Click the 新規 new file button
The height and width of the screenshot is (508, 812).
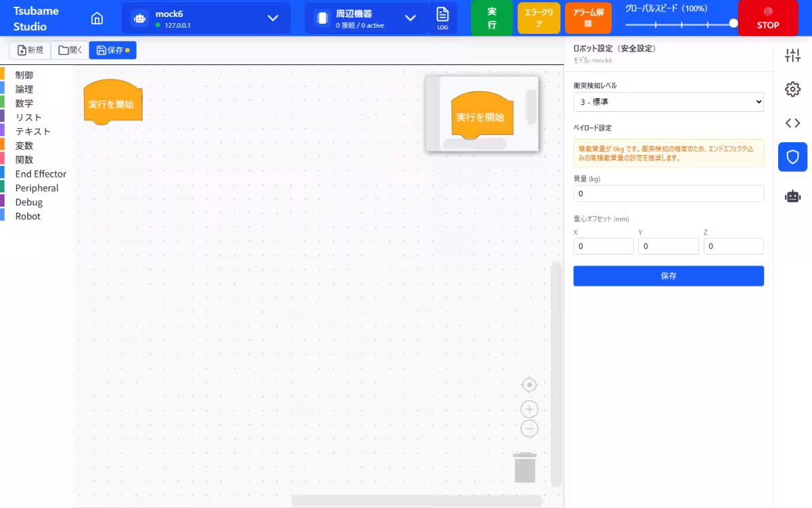tap(30, 50)
